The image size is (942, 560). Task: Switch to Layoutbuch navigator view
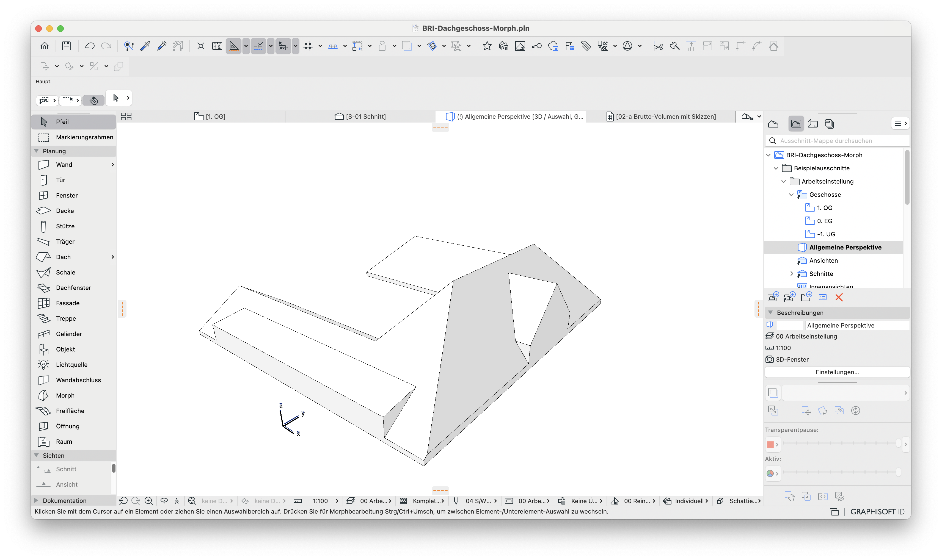813,124
